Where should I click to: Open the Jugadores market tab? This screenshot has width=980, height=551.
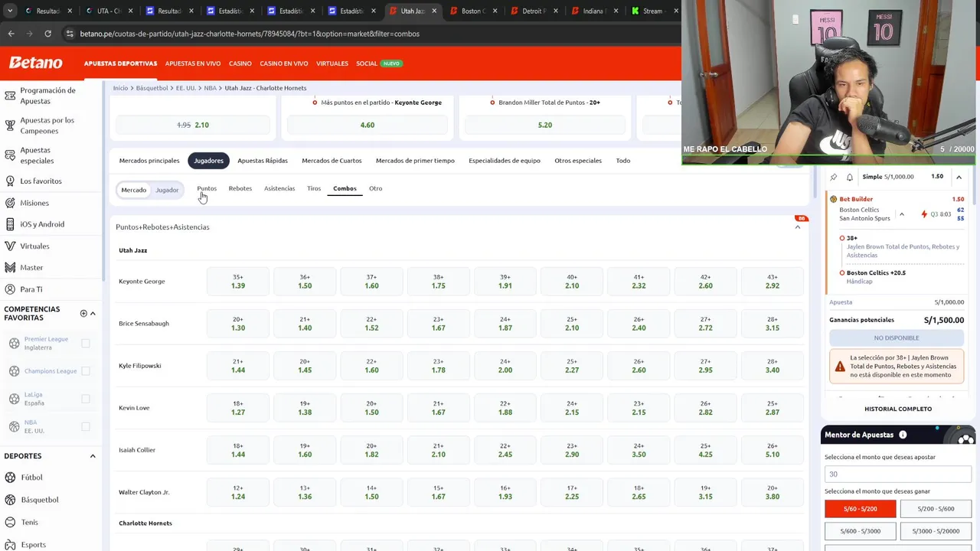coord(208,161)
